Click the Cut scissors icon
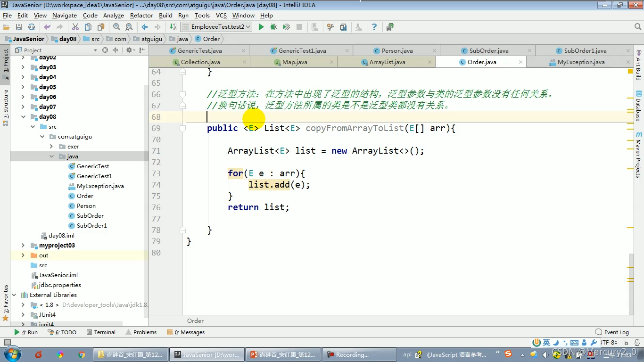 (75, 27)
